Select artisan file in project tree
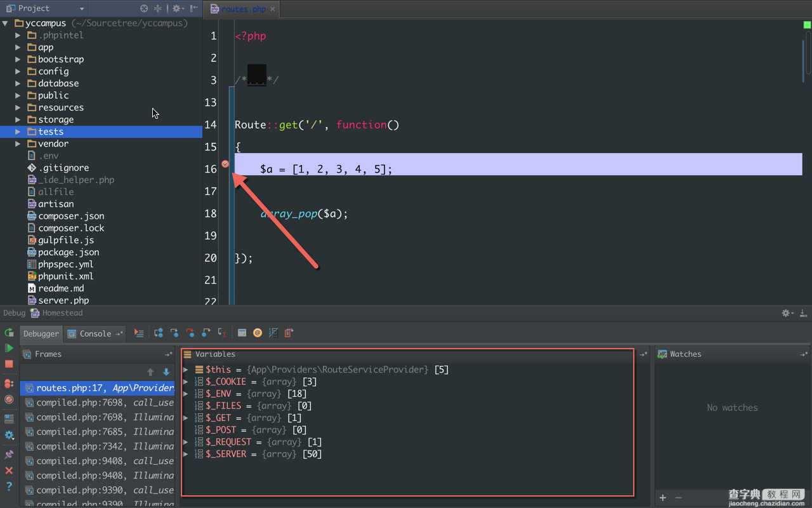 [x=56, y=204]
